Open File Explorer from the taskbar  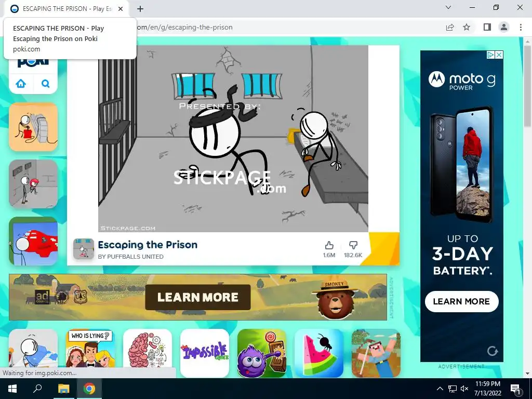point(63,389)
